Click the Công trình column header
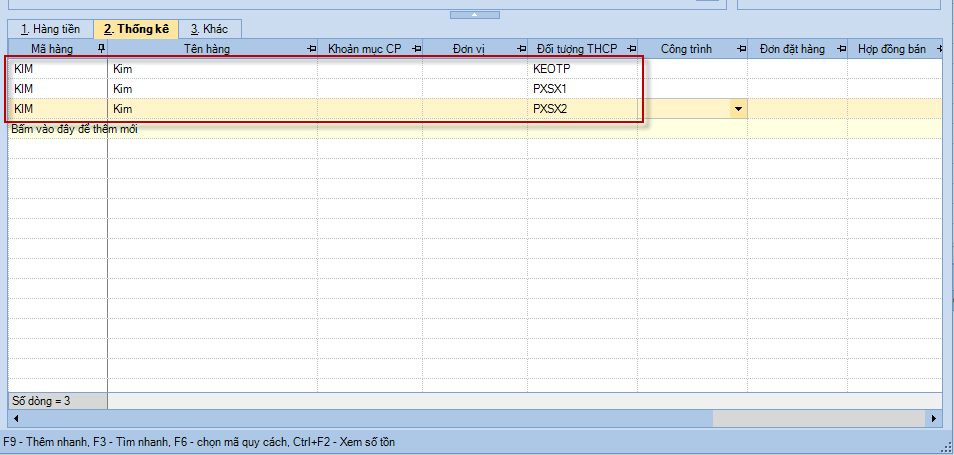Screen dimensions: 954x455 (x=692, y=49)
